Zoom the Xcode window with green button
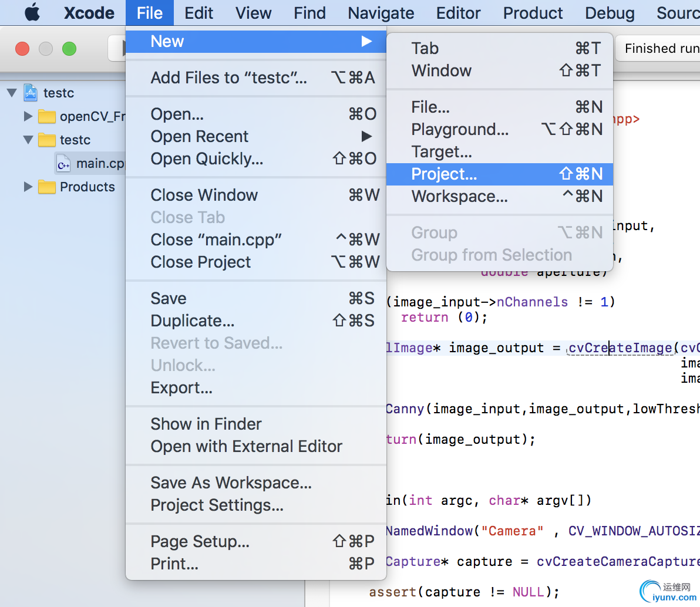This screenshot has height=607, width=700. pyautogui.click(x=69, y=48)
